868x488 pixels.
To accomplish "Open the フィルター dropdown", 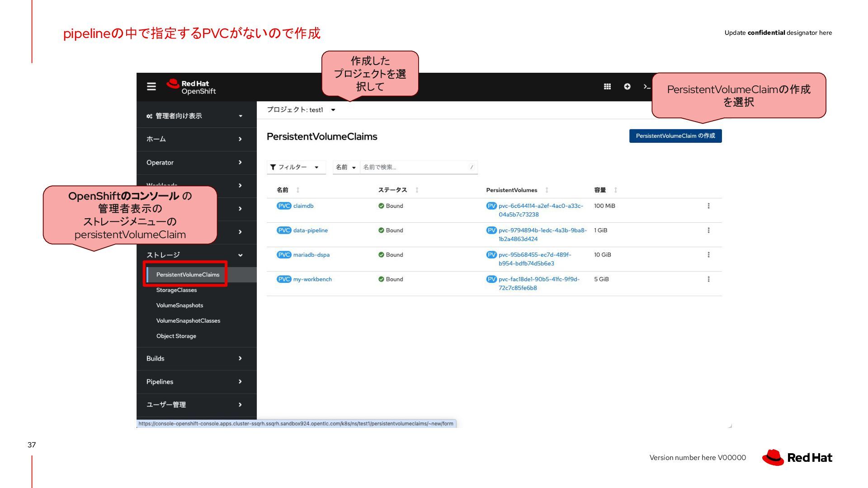I will (296, 167).
